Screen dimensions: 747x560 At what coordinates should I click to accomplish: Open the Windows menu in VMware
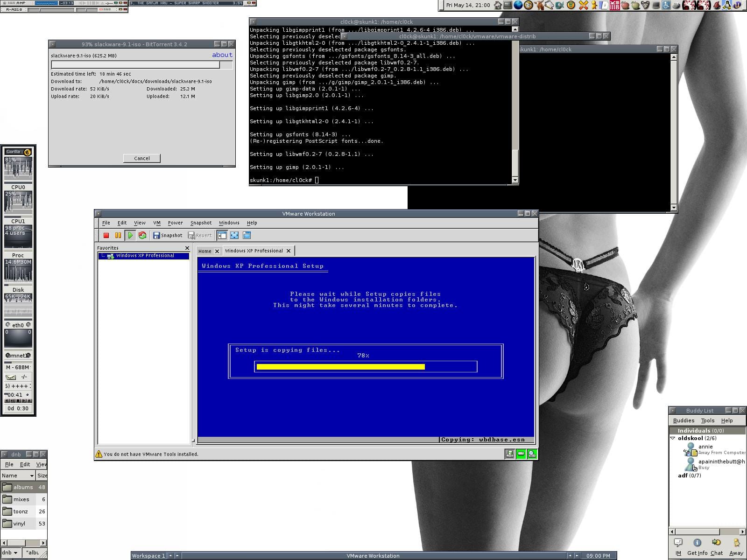pyautogui.click(x=229, y=223)
